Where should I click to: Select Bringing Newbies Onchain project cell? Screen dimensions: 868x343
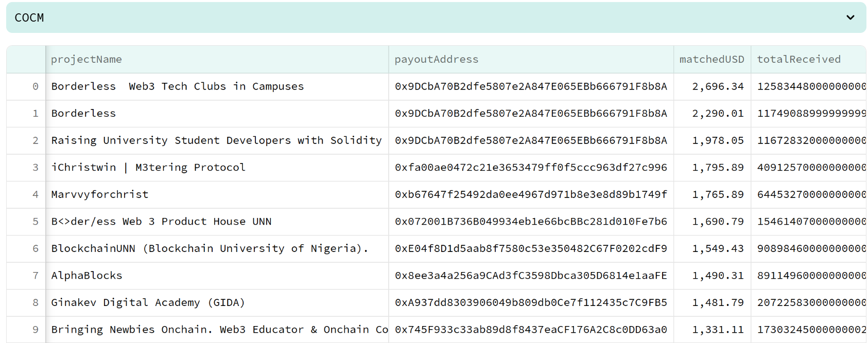pos(217,330)
